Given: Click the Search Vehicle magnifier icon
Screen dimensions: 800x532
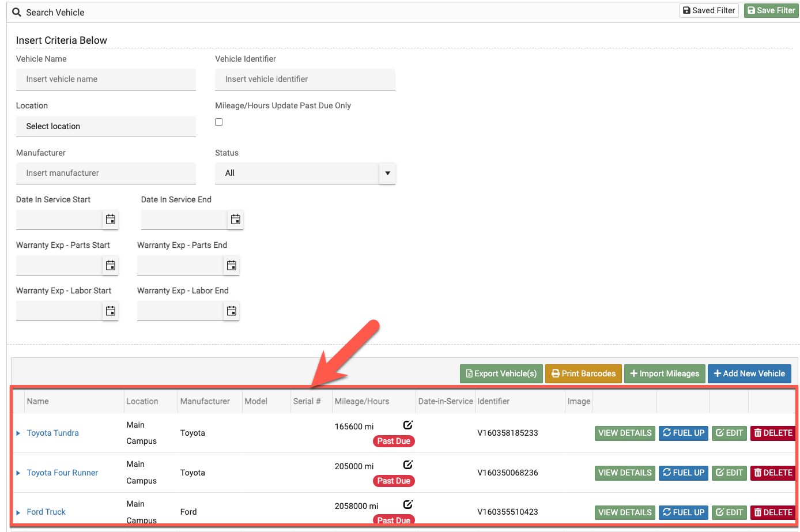Looking at the screenshot, I should pyautogui.click(x=17, y=12).
